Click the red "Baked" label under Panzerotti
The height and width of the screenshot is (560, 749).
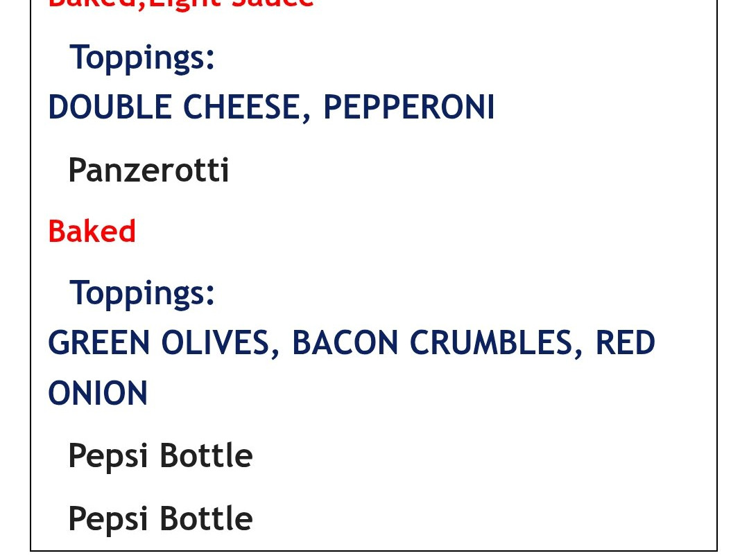point(92,231)
